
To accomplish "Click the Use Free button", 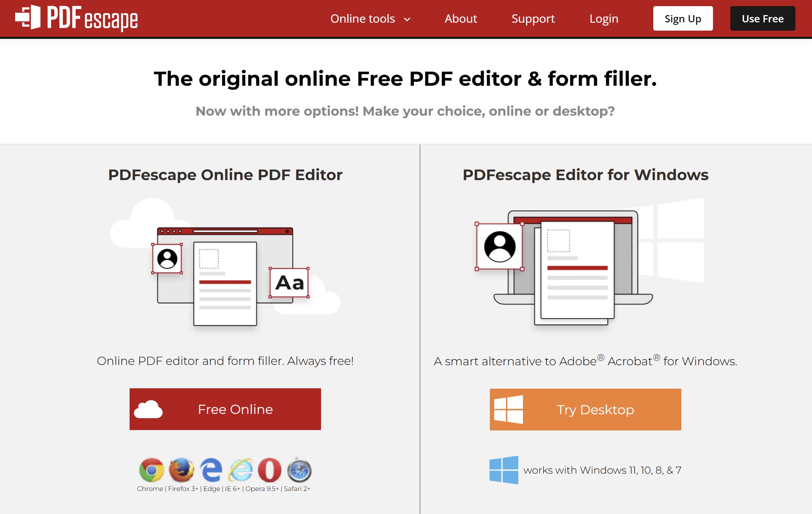I will click(x=763, y=18).
